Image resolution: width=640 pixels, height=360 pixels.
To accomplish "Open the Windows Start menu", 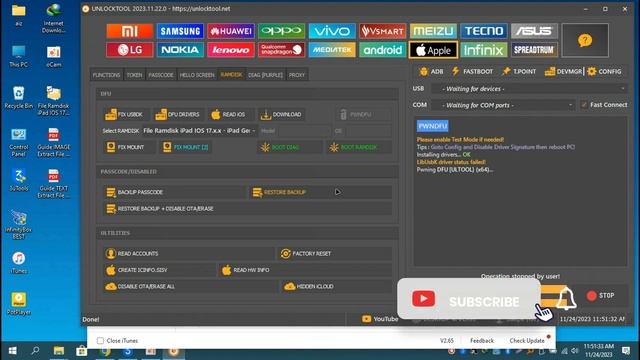I will tap(13, 351).
